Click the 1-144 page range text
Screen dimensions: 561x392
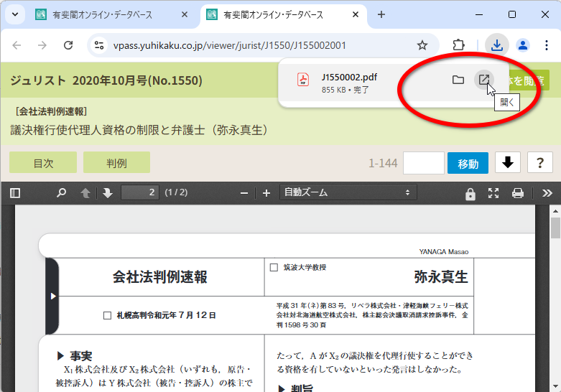(x=383, y=163)
